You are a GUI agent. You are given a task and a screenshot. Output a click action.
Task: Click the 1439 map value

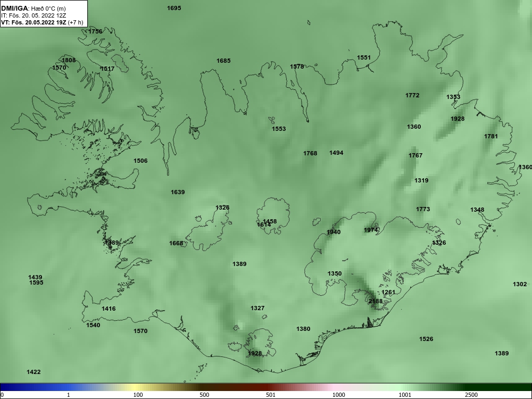[x=35, y=278]
